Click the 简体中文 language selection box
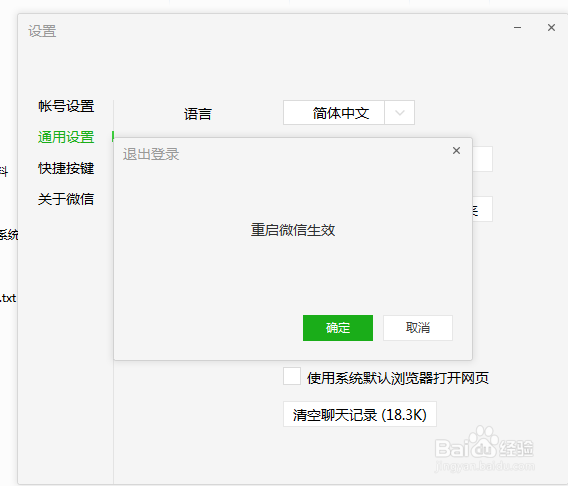 [334, 113]
